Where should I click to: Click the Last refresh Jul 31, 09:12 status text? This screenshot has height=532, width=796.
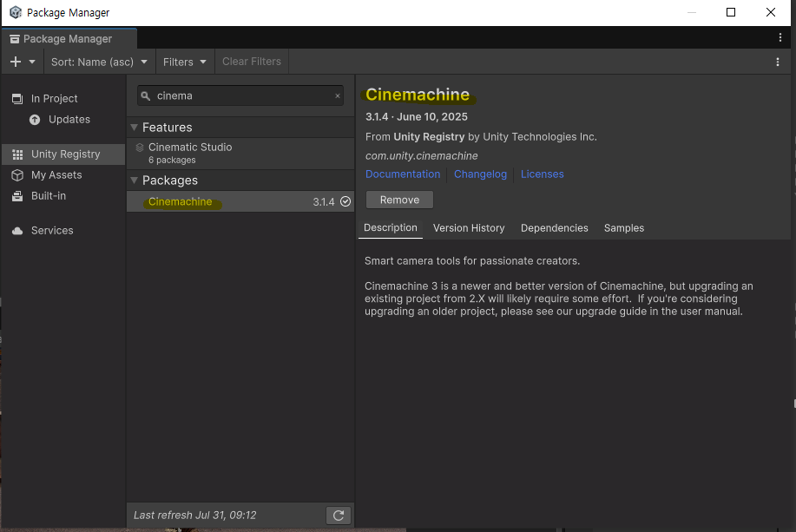click(195, 516)
